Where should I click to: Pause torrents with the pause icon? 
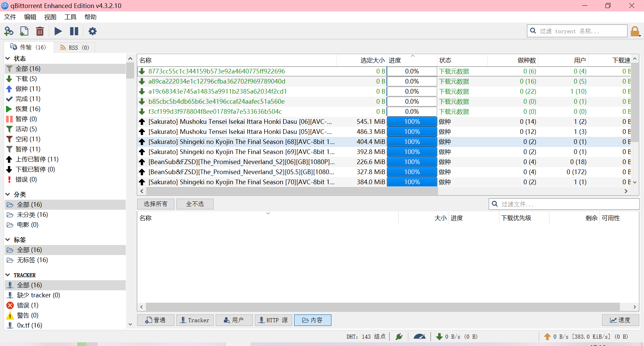[74, 31]
